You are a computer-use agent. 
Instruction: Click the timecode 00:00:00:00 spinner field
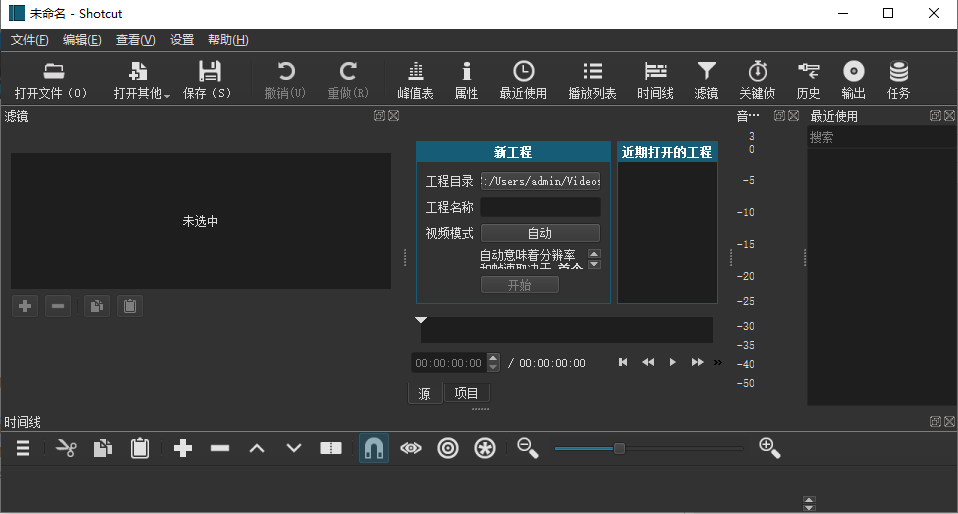tap(449, 363)
